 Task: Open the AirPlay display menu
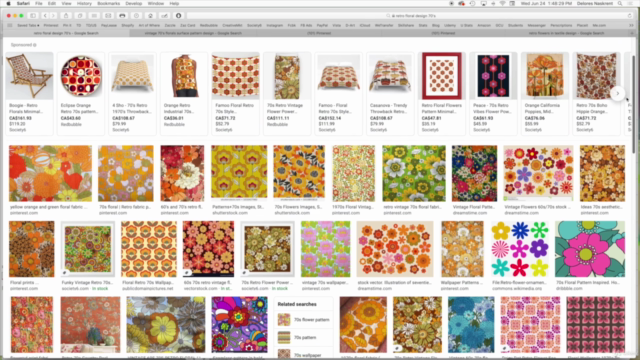(483, 3)
